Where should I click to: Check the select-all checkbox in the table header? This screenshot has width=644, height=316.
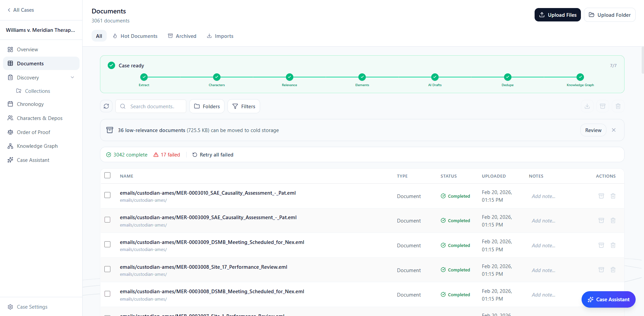(x=107, y=175)
